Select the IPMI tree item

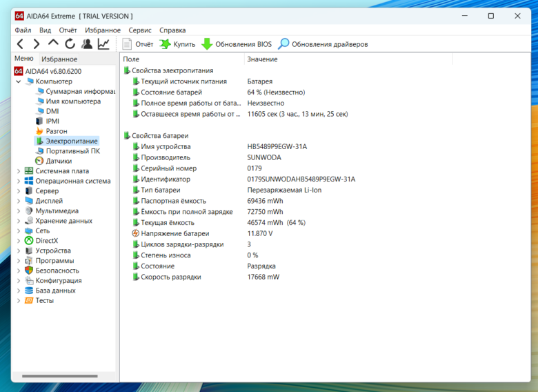pyautogui.click(x=48, y=121)
